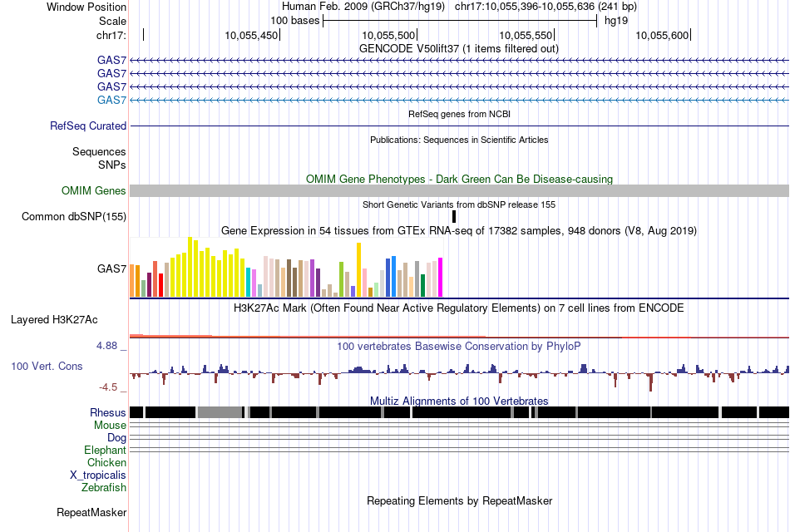Viewport: 790px width, 532px height.
Task: Click the 10,055,450 ruler coordinate
Action: click(251, 35)
